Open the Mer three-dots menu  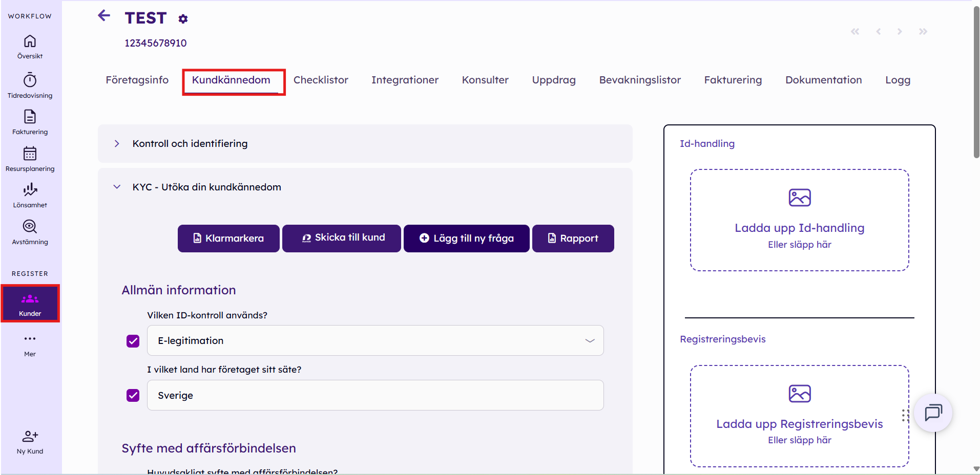tap(30, 339)
